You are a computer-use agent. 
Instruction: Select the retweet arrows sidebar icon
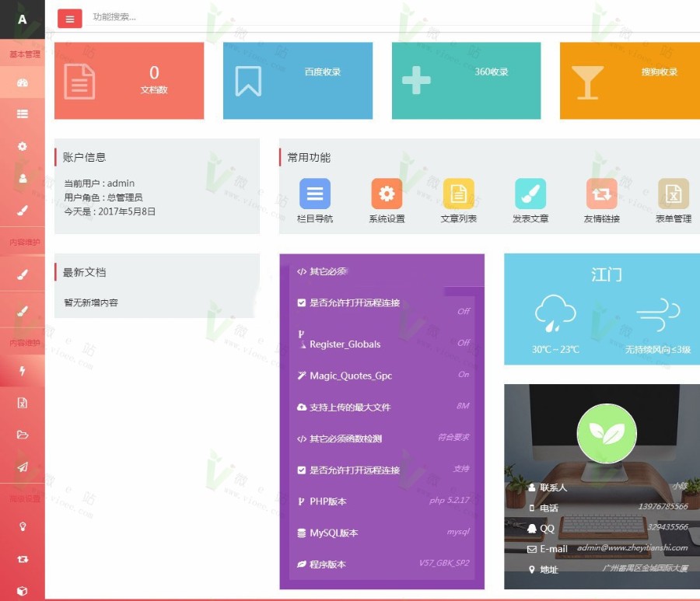(23, 558)
